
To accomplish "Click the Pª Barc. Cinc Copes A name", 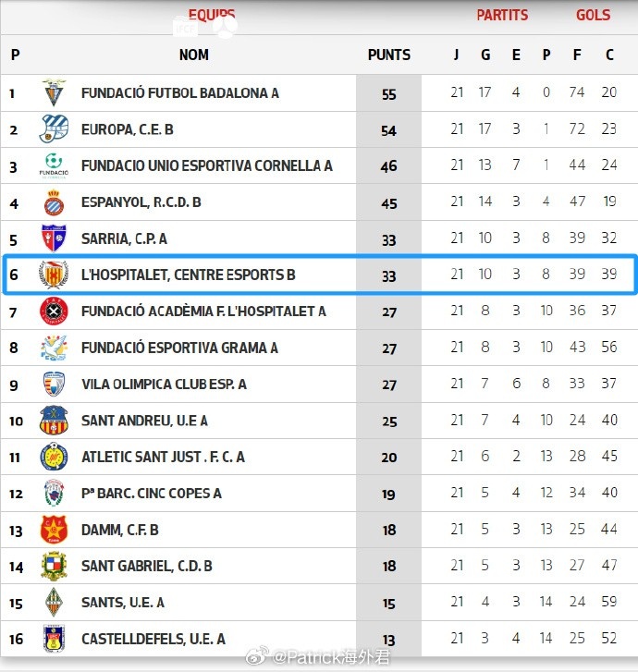I will click(151, 494).
